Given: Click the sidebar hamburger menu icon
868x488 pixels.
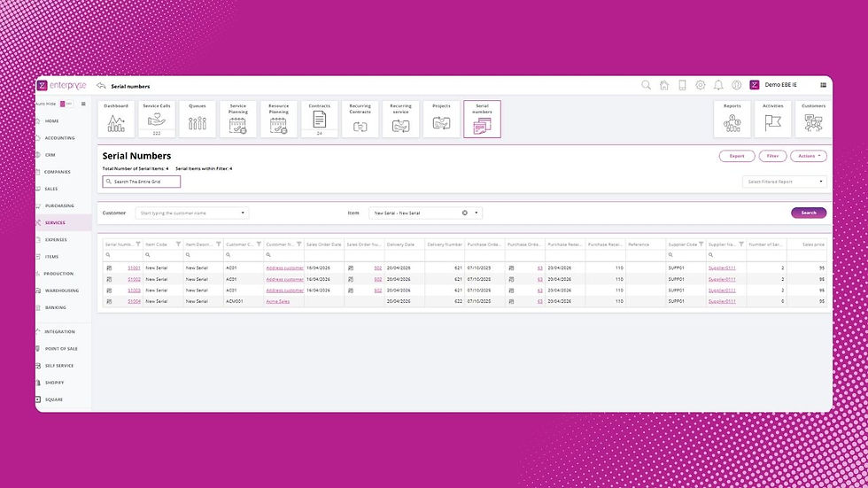Looking at the screenshot, I should pos(83,104).
